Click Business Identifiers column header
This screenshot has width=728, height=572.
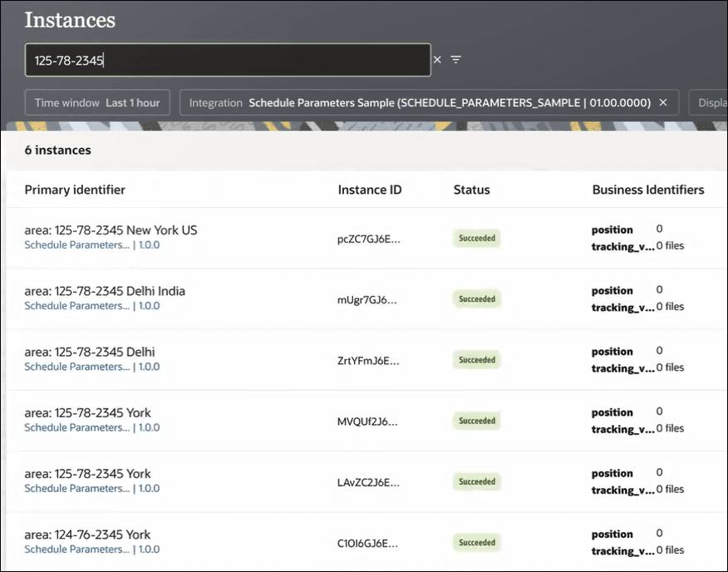[647, 190]
